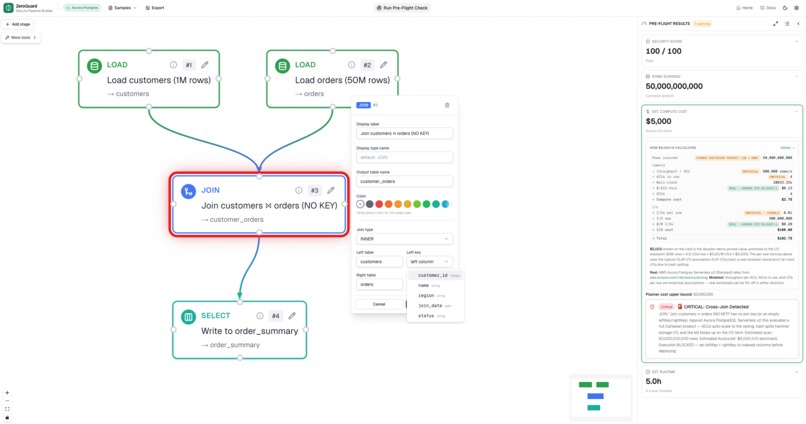This screenshot has width=806, height=424.
Task: Click Run Pre-Flight Check button
Action: (402, 8)
